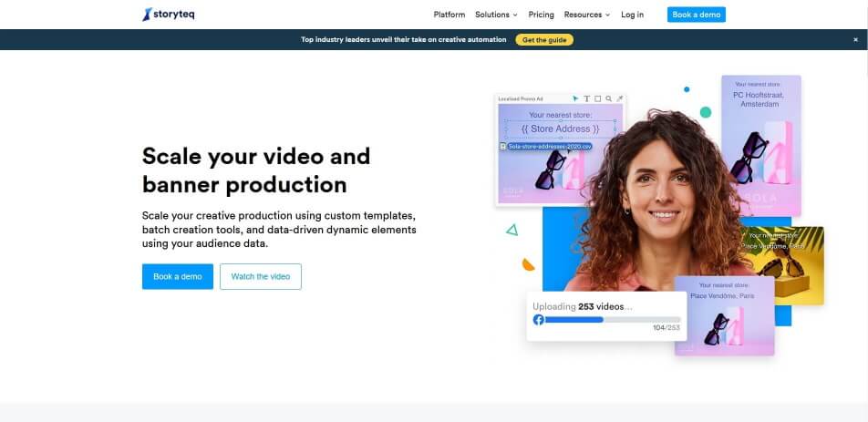Click the Localized Promo Ad title

[521, 99]
